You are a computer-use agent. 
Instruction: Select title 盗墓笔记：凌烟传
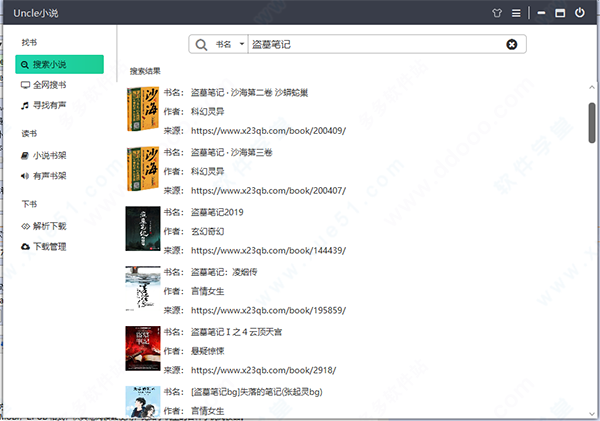(x=224, y=272)
